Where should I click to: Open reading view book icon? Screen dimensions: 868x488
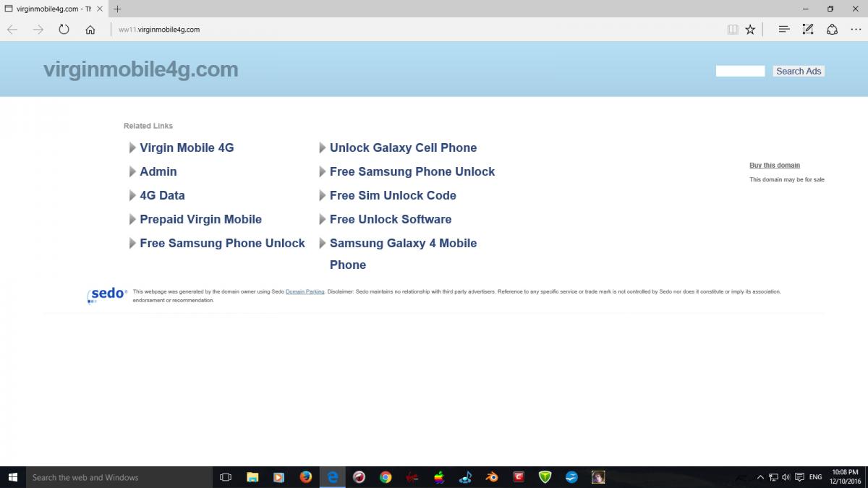pos(733,30)
